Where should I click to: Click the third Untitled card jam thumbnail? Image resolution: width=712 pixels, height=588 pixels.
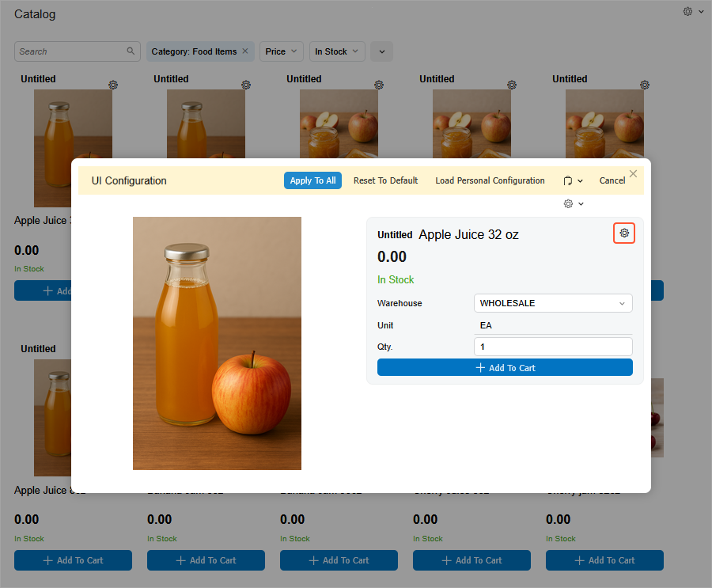[x=339, y=123]
